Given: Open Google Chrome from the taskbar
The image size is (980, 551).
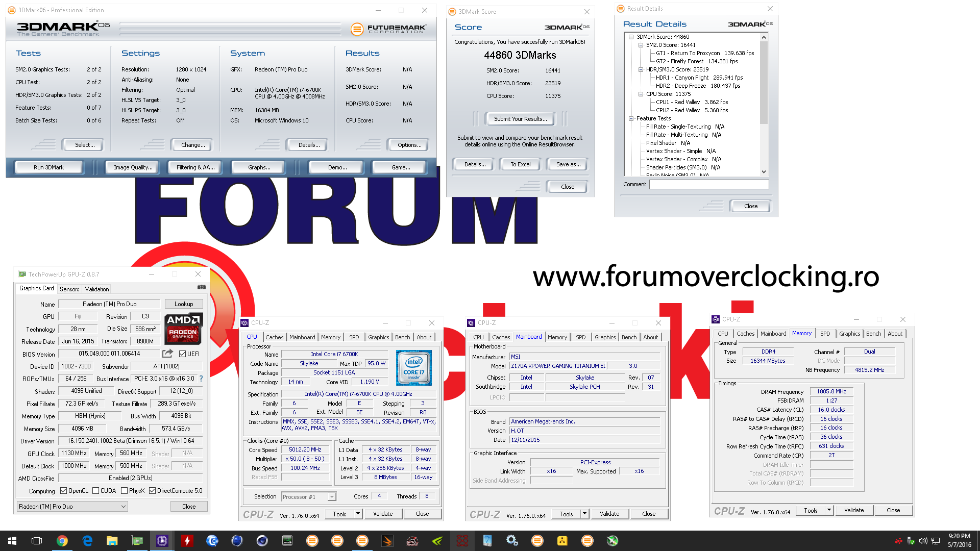Looking at the screenshot, I should pos(62,541).
